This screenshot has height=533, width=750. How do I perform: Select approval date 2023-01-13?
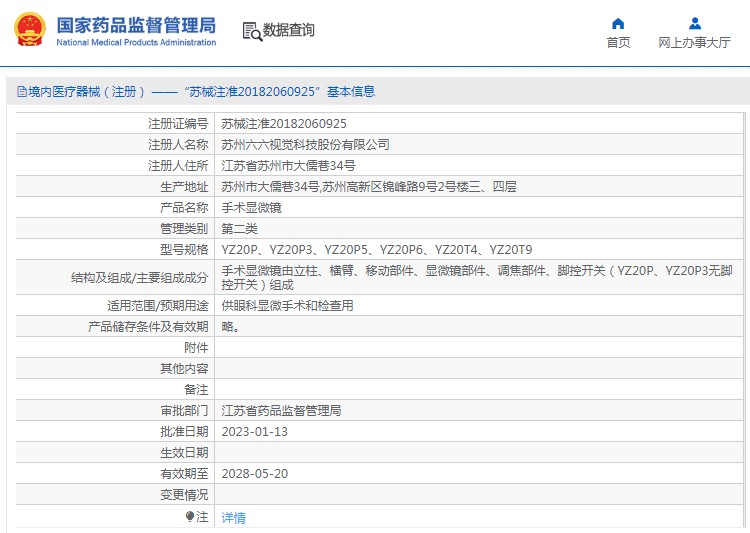pos(254,432)
